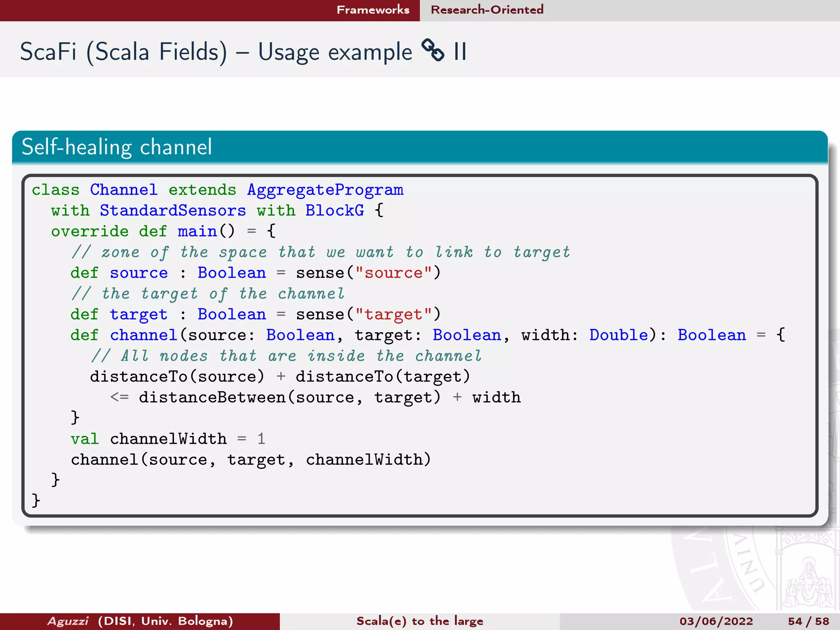
Task: Click 'BlockG' trait name in code
Action: click(x=335, y=210)
